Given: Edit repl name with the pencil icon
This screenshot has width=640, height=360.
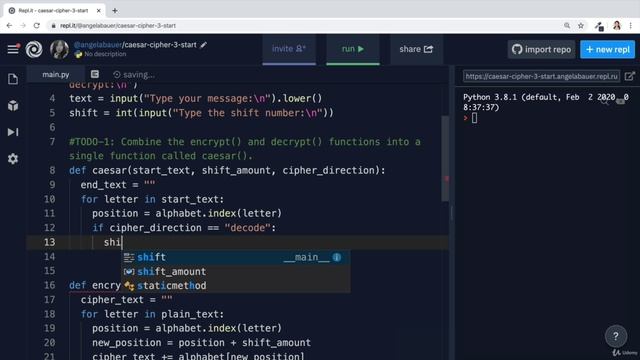Looking at the screenshot, I should point(203,45).
